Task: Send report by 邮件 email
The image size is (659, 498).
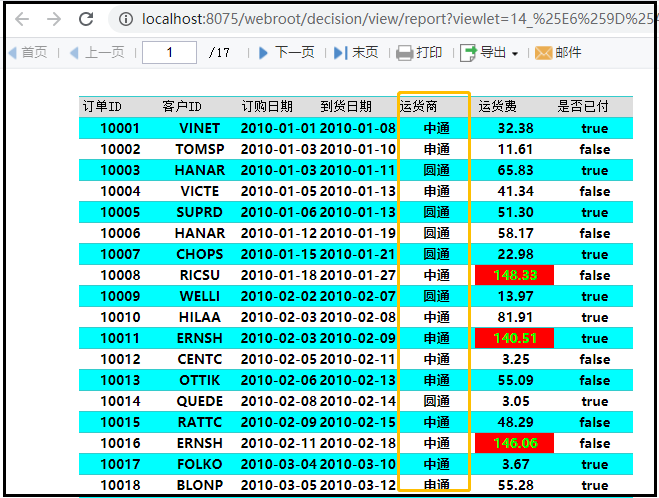Action: point(558,53)
